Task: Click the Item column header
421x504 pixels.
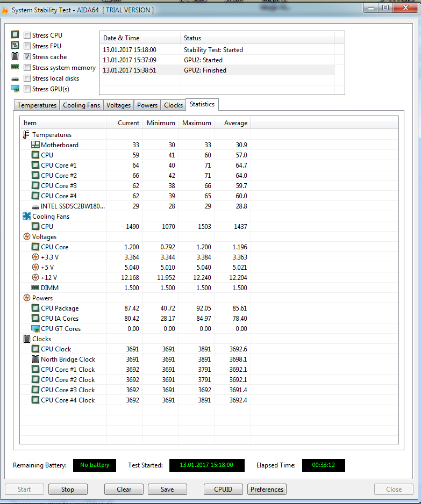Action: point(63,123)
